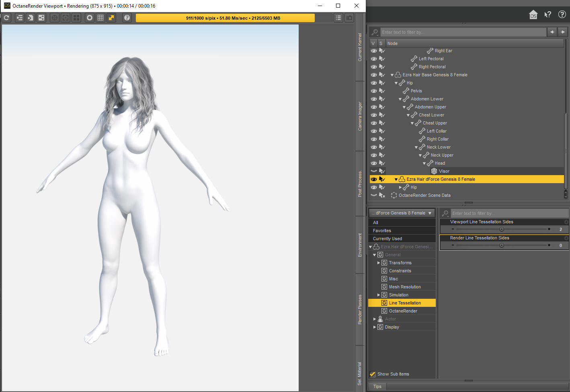
Task: Activate the What's This cursor help icon
Action: pos(547,15)
